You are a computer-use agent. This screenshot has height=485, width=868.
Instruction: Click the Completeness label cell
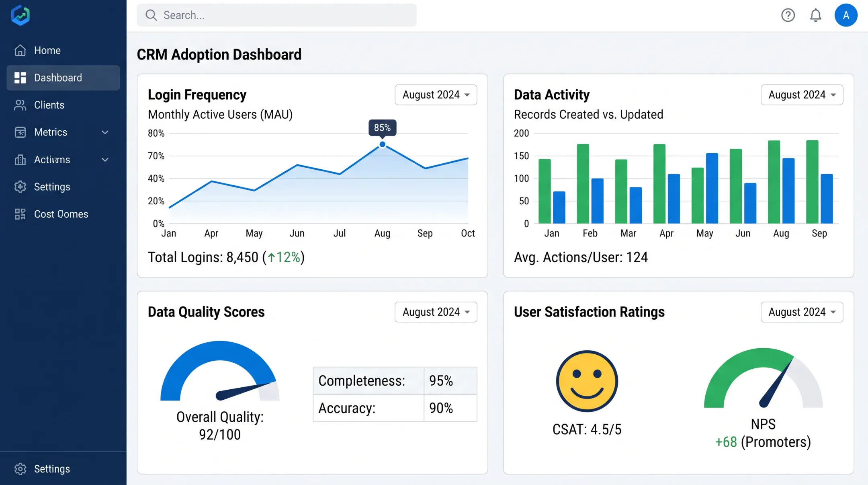pyautogui.click(x=368, y=381)
